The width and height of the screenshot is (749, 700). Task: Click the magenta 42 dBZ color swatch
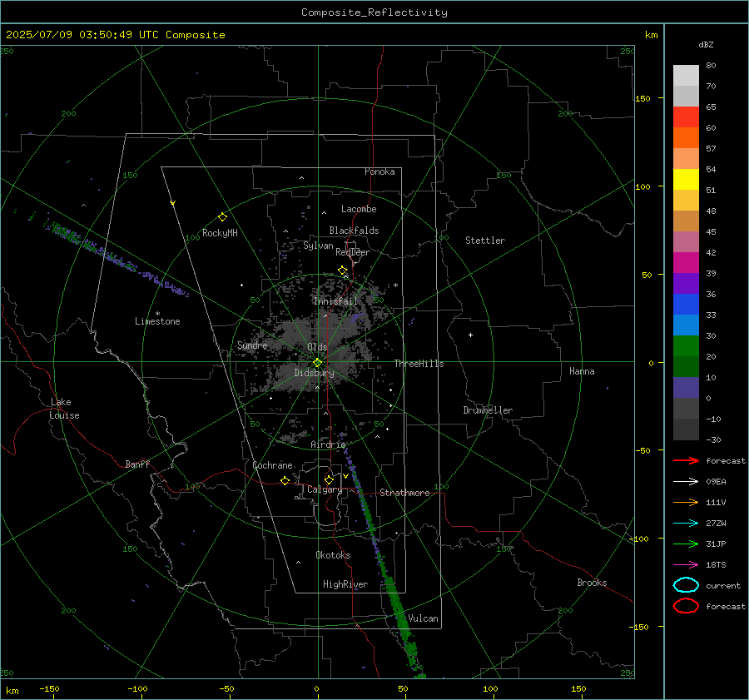click(x=686, y=262)
